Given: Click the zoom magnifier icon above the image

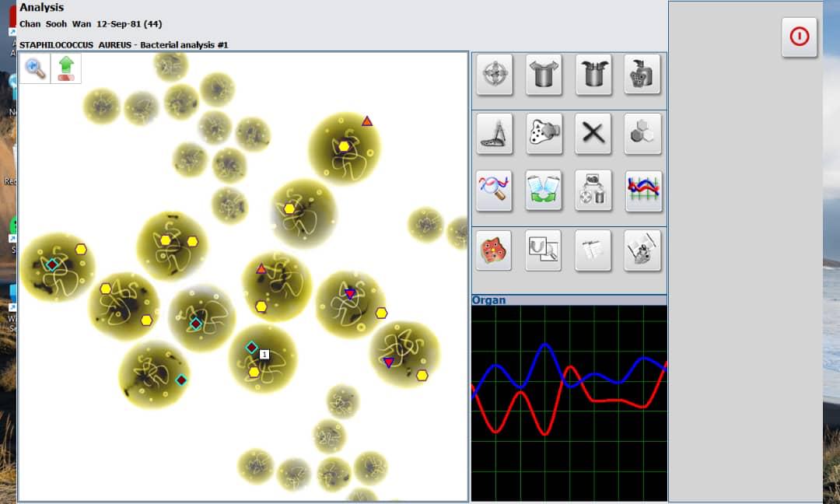Looking at the screenshot, I should point(35,68).
